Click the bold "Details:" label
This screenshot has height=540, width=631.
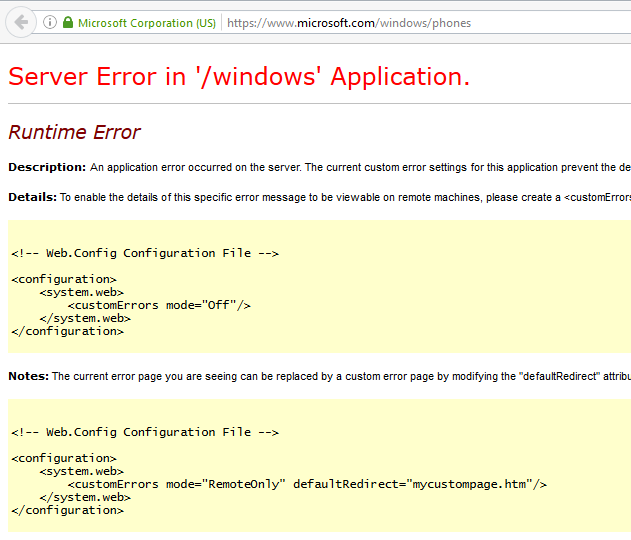pyautogui.click(x=32, y=197)
